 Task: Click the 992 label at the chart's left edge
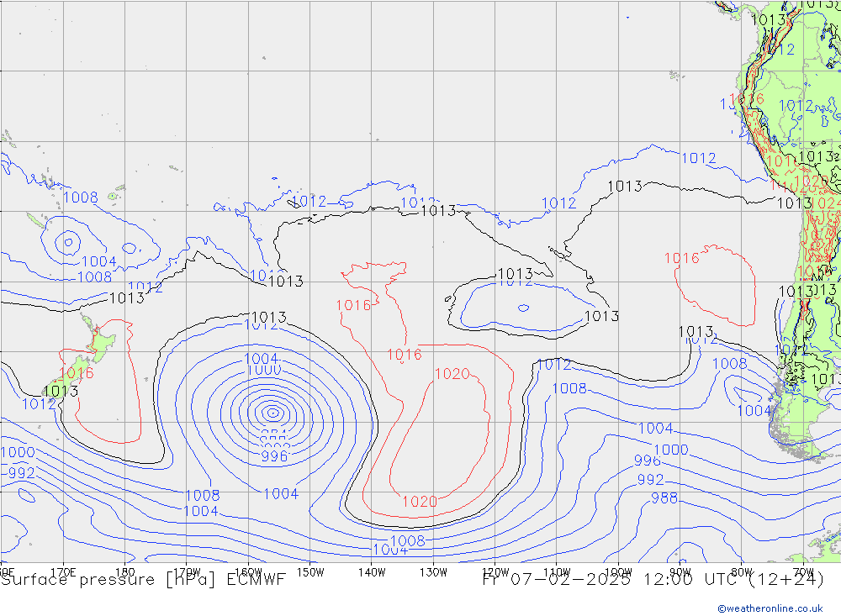pos(22,473)
